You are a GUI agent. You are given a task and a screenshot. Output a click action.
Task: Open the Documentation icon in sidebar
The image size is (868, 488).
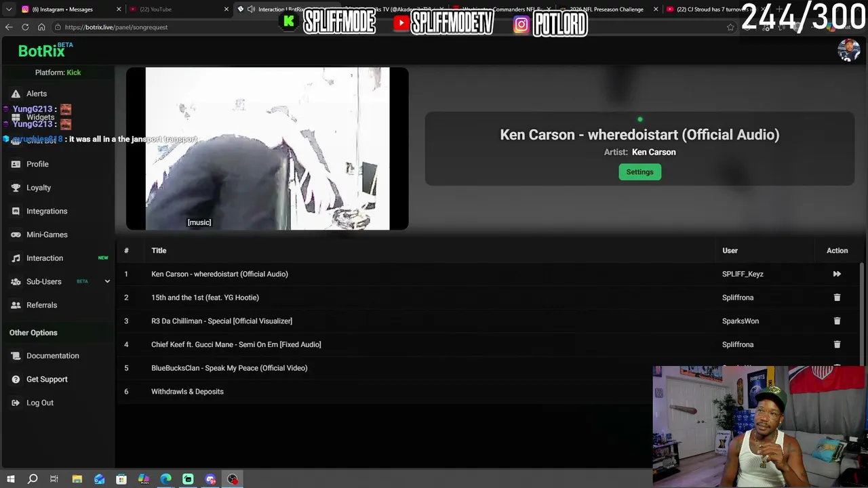[x=16, y=356]
